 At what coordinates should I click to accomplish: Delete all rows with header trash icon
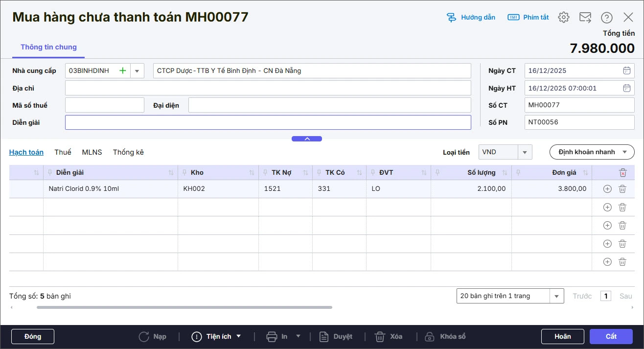622,173
